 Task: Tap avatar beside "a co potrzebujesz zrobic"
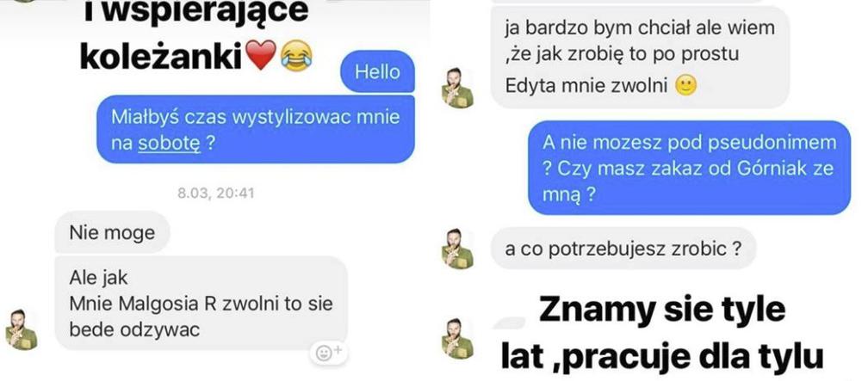(457, 249)
